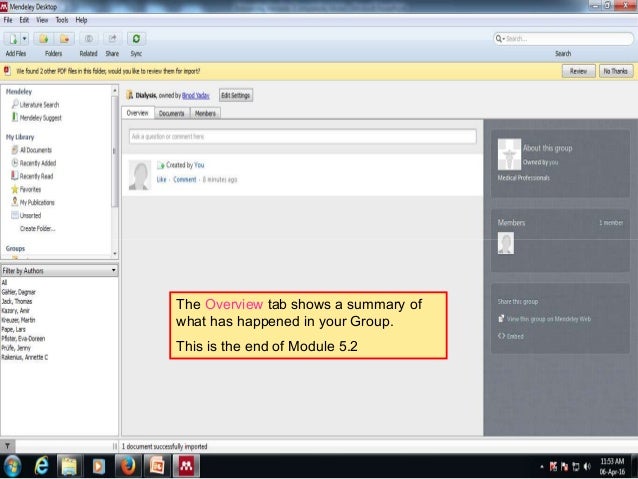
Task: Click the Comment link on the post
Action: coord(185,179)
